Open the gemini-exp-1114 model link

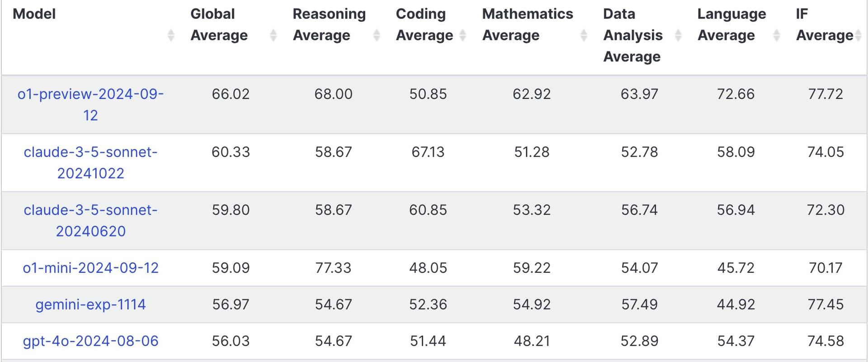click(x=90, y=305)
